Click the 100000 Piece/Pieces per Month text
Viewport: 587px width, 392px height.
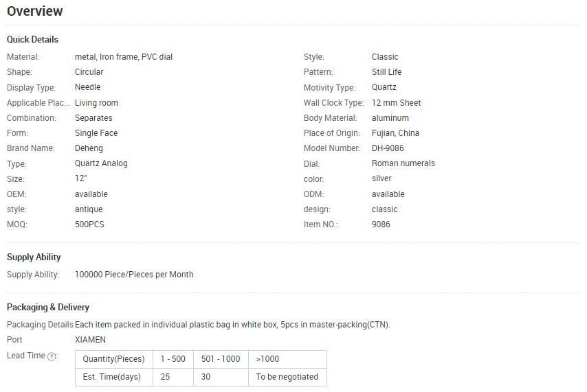[134, 274]
